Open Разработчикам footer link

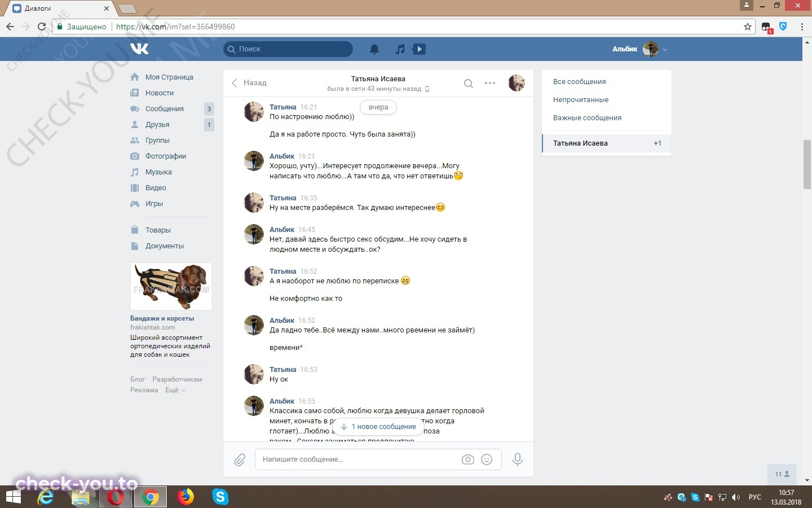pyautogui.click(x=177, y=379)
